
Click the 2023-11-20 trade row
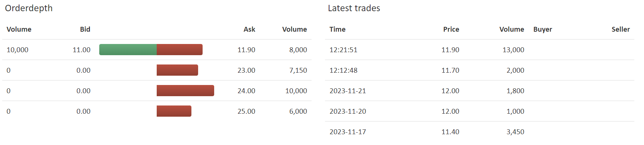(479, 111)
